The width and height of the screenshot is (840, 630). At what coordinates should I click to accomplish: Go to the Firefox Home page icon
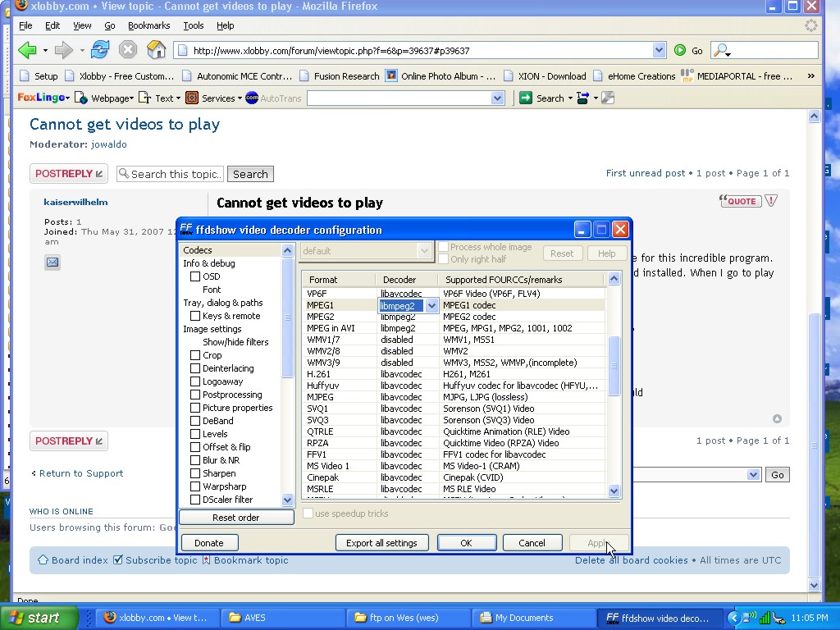click(x=157, y=50)
